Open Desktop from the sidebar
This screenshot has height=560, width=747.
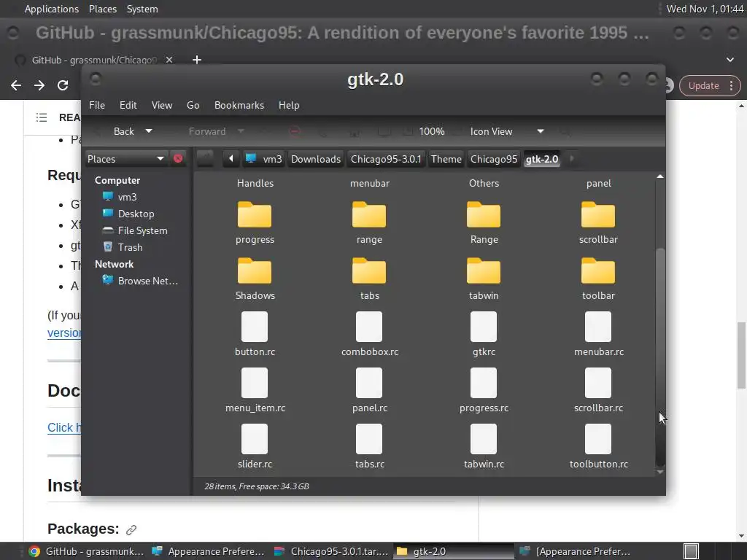pos(128,214)
